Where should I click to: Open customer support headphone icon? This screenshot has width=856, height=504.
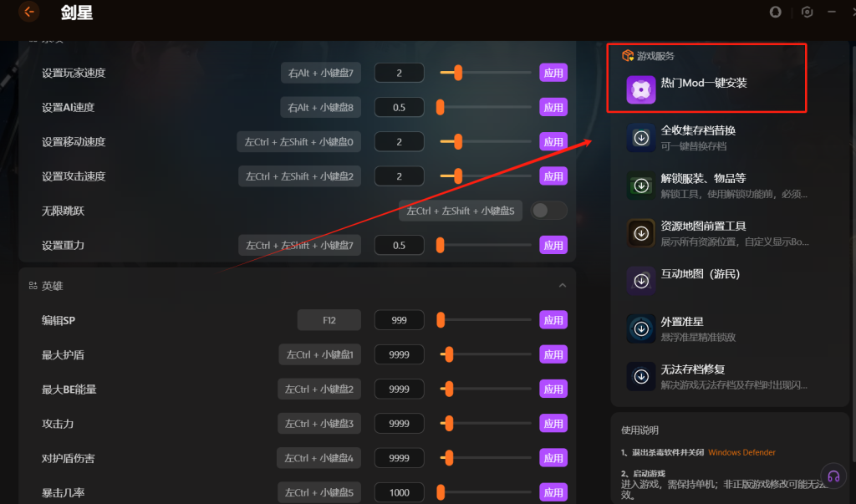tap(833, 476)
